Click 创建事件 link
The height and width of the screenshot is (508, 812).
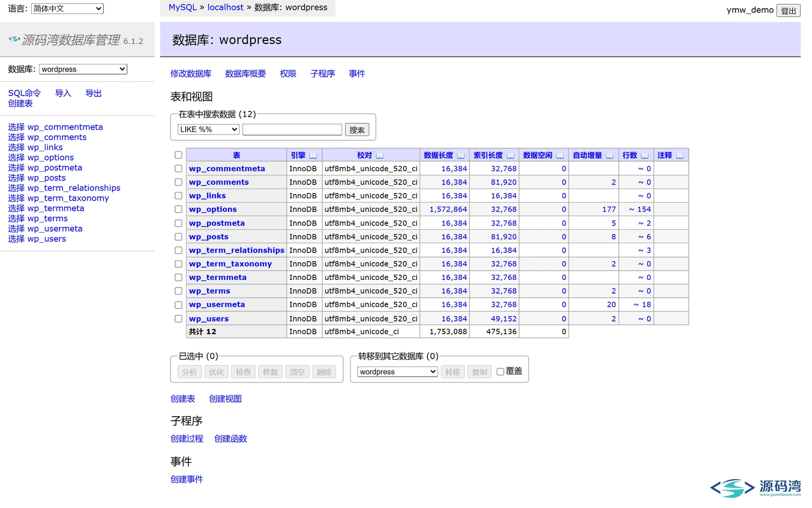187,479
